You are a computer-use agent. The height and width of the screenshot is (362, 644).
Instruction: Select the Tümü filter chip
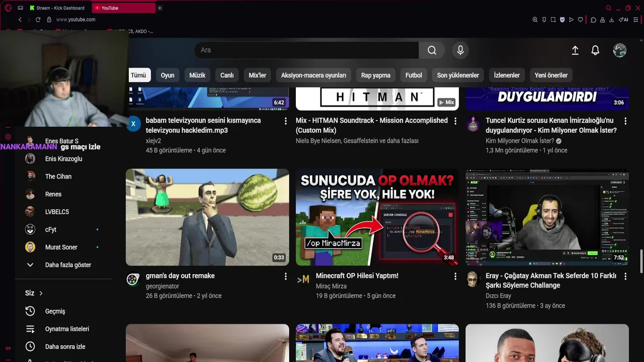(139, 75)
